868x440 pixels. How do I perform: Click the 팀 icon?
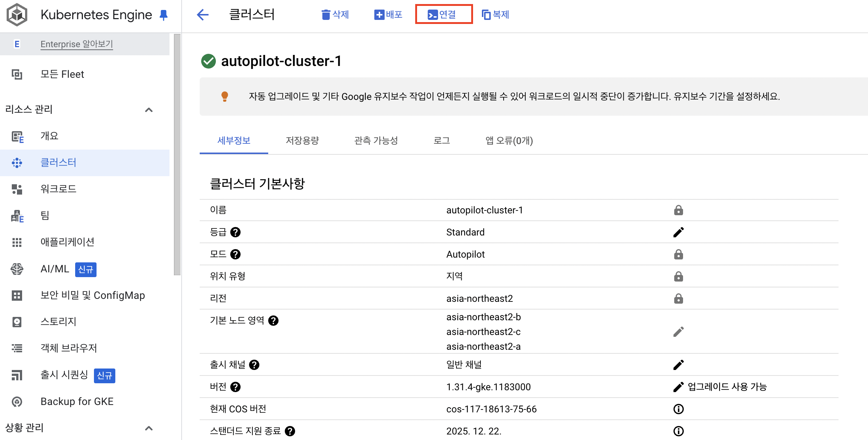tap(17, 216)
